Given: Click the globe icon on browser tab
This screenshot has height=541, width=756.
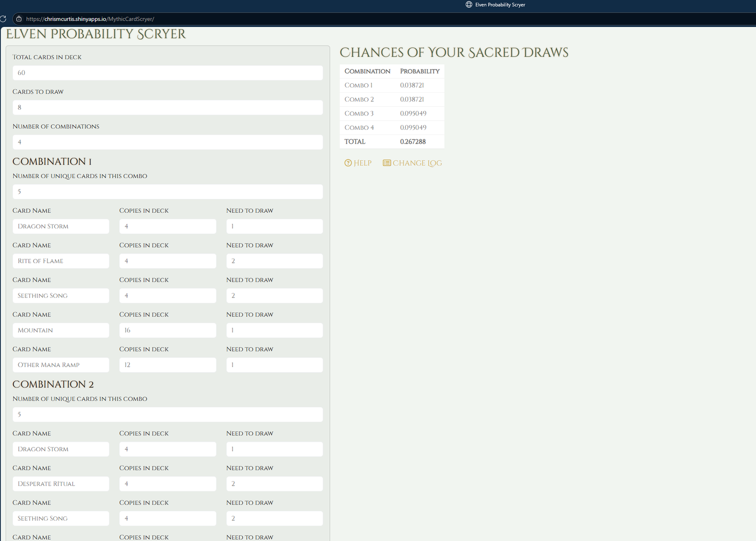Looking at the screenshot, I should pos(469,5).
